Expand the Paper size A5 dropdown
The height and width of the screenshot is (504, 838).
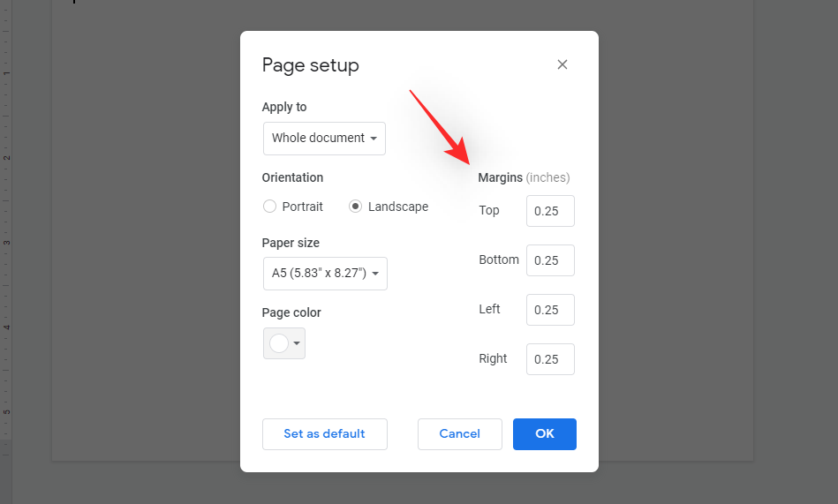[325, 274]
